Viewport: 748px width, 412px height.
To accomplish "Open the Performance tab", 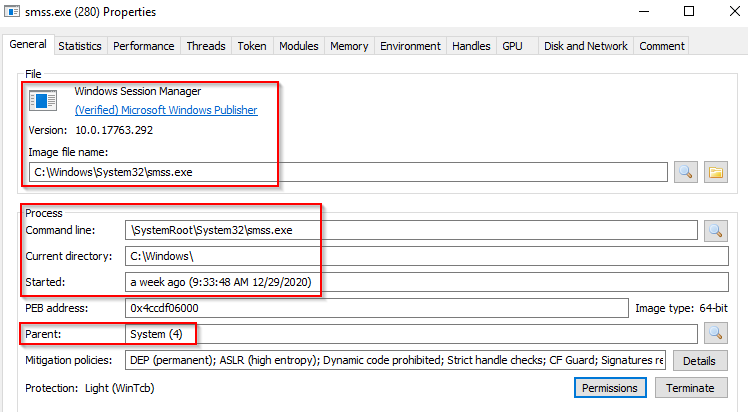I will pos(144,46).
